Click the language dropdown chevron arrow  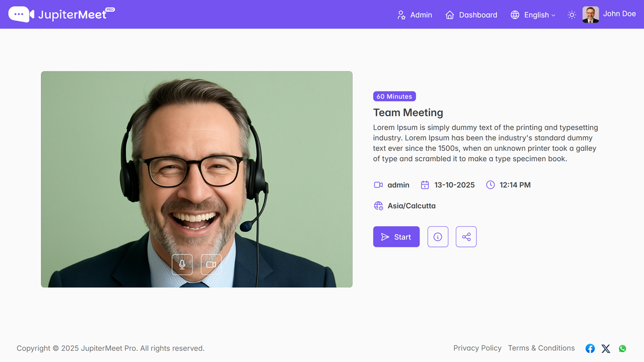click(553, 16)
